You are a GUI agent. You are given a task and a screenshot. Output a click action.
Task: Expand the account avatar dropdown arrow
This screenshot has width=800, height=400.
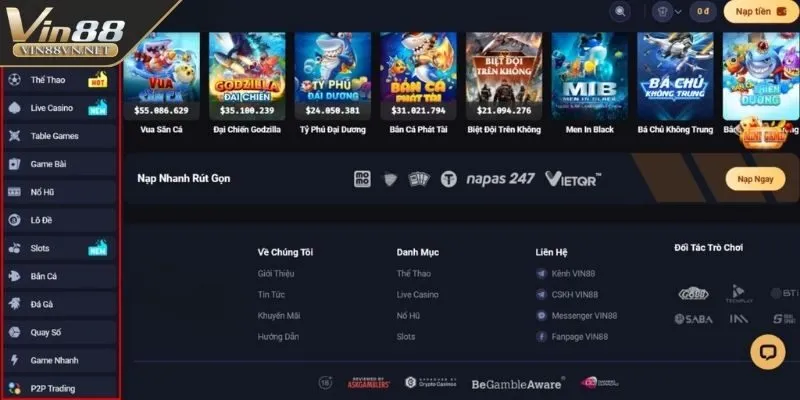tap(678, 12)
